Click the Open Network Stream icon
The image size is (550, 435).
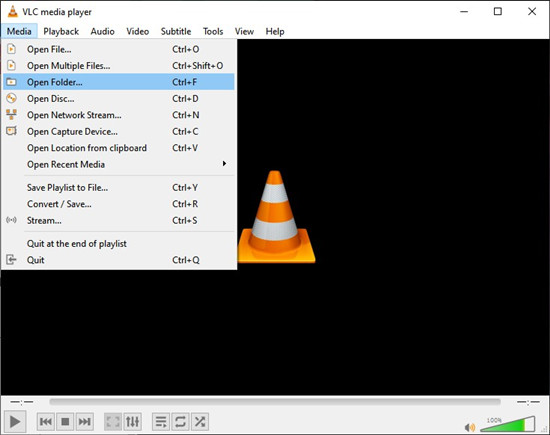(11, 114)
